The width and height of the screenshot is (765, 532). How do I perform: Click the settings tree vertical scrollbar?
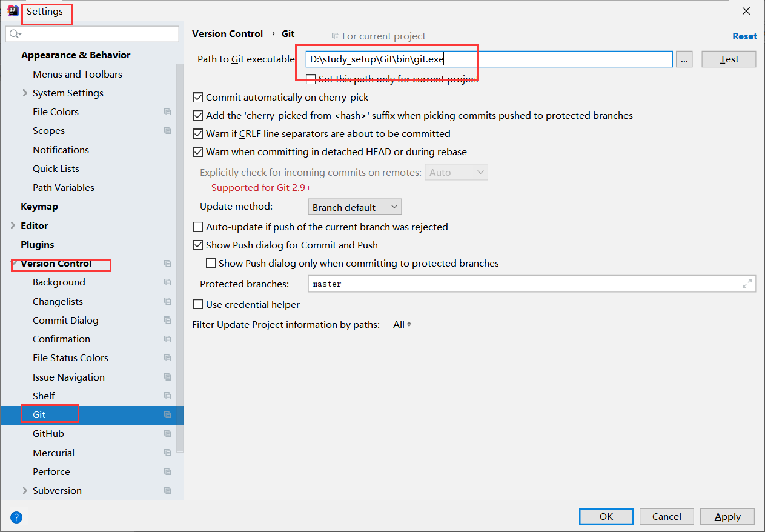point(179,258)
